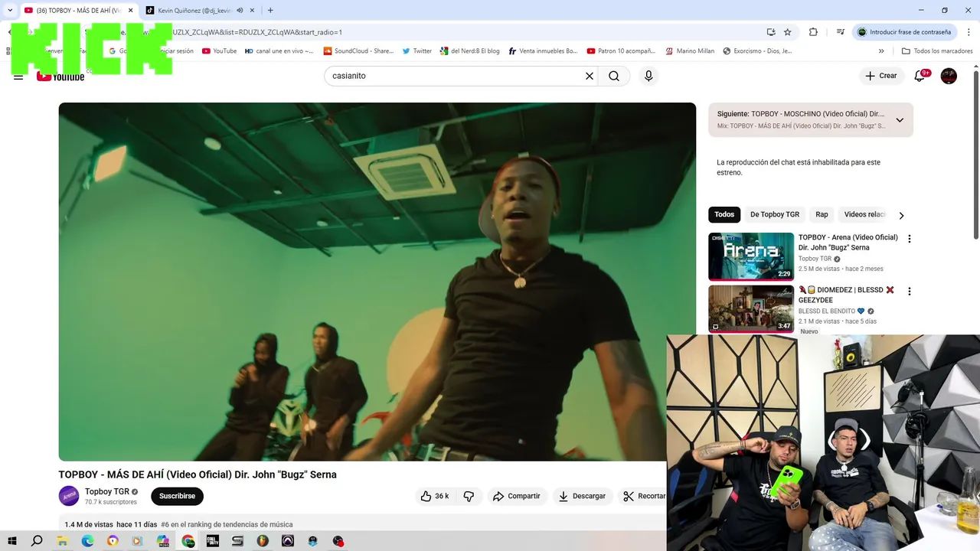Image resolution: width=980 pixels, height=551 pixels.
Task: Open the Topboy TGR channel name link
Action: 107,491
